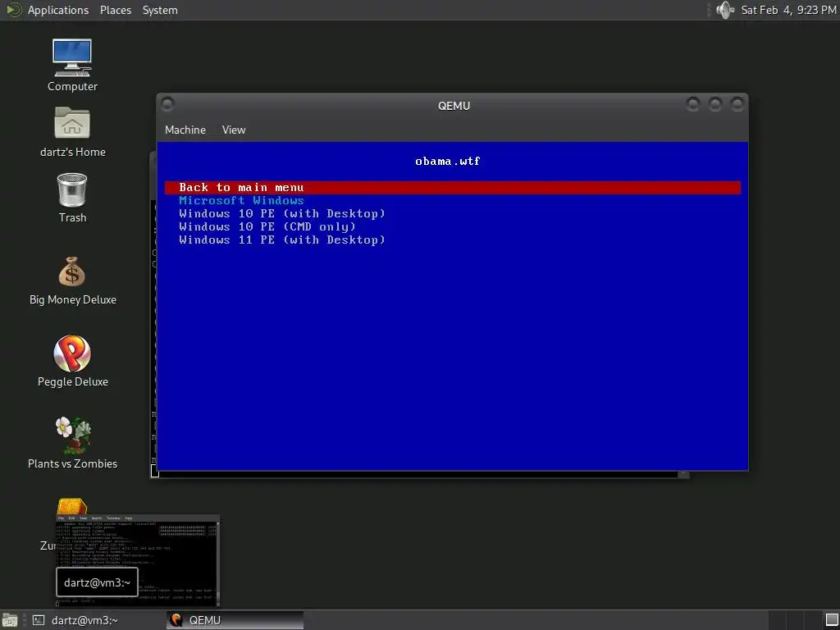Open the System menu

[x=160, y=10]
